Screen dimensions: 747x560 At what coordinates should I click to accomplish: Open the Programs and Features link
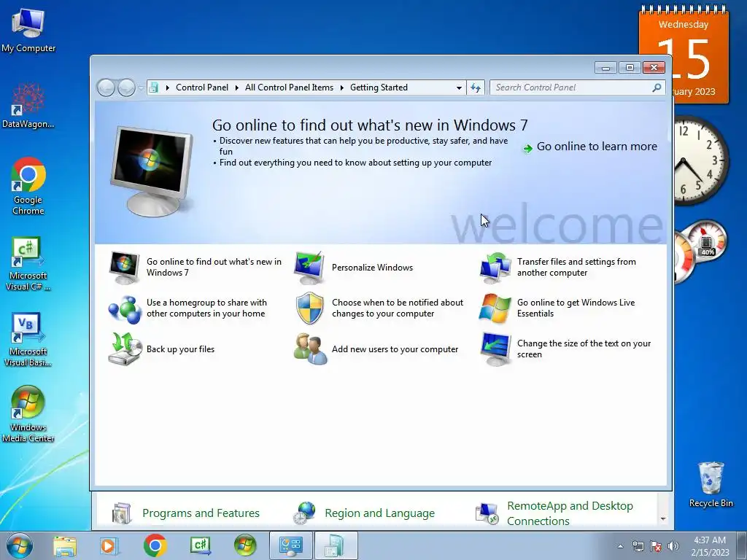[x=201, y=513]
